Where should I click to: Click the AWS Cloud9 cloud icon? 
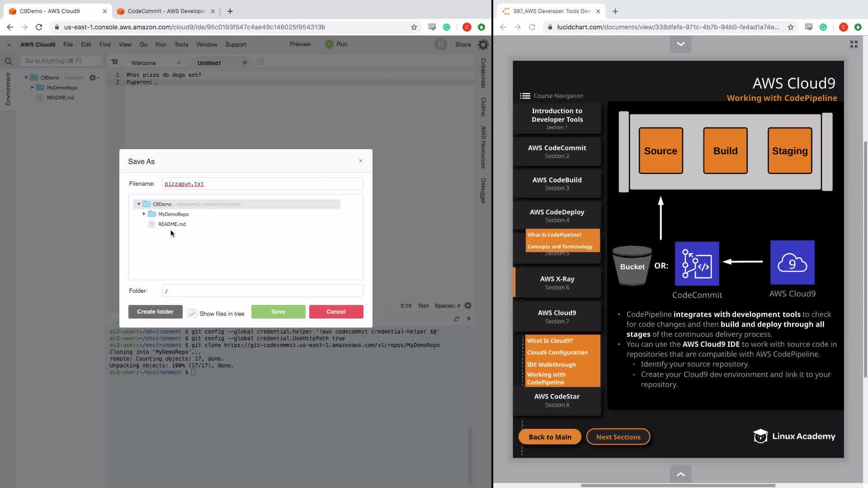tap(792, 263)
